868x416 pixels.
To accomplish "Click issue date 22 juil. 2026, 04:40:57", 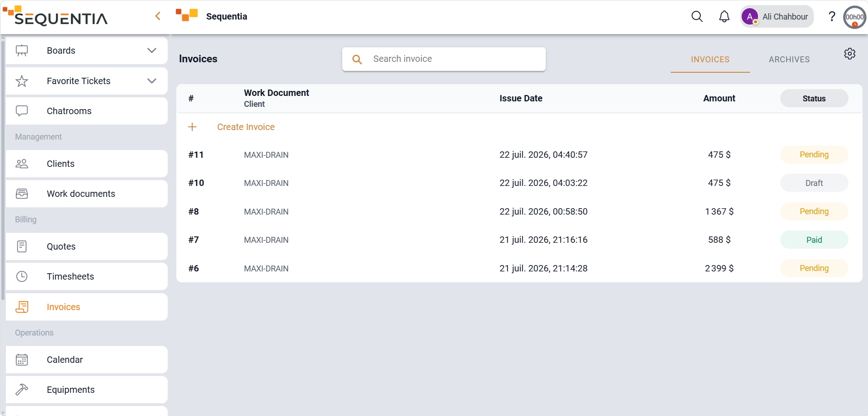I will point(544,155).
